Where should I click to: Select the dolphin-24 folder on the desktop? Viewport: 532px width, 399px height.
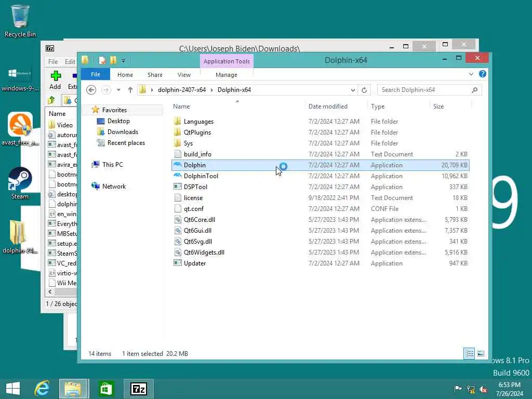[20, 237]
